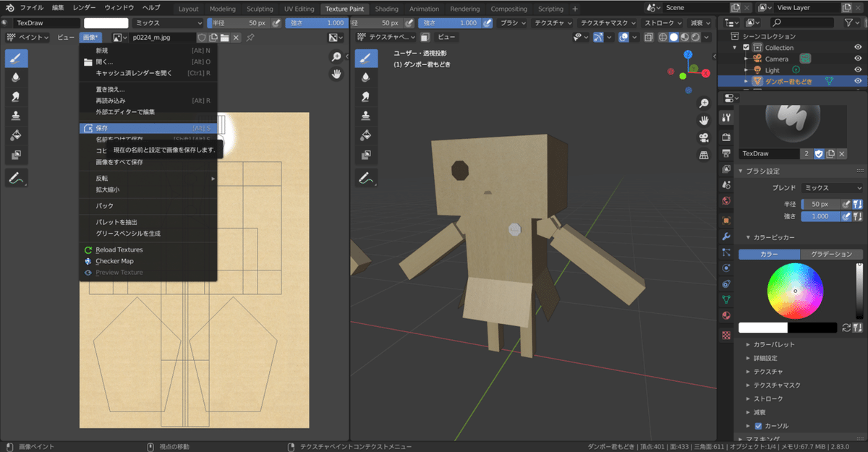
Task: Switch to the グラデーション button
Action: tap(831, 254)
